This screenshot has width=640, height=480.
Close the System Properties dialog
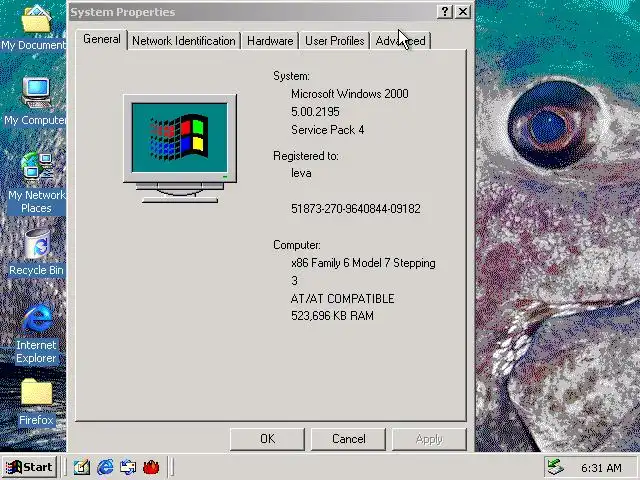[462, 11]
